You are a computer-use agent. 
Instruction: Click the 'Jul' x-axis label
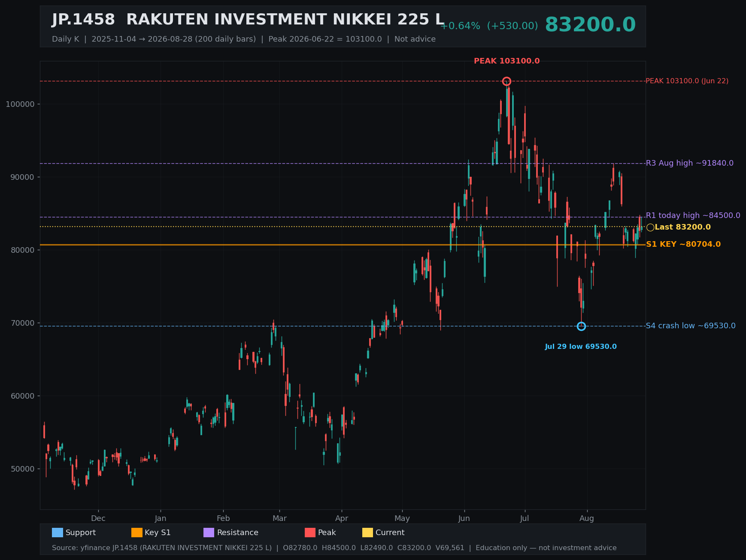525,518
